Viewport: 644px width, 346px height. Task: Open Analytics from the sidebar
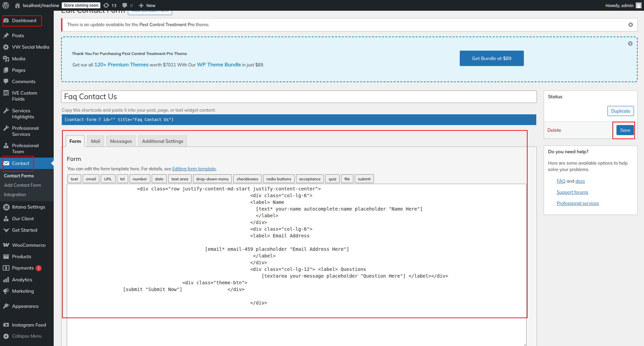pyautogui.click(x=22, y=280)
